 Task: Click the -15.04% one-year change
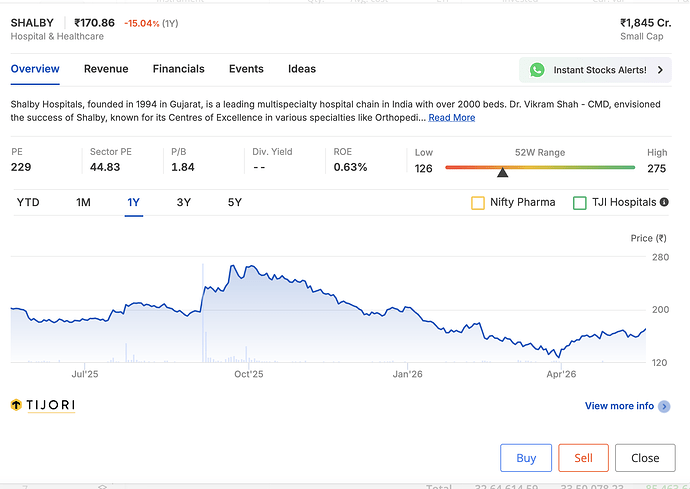[142, 23]
